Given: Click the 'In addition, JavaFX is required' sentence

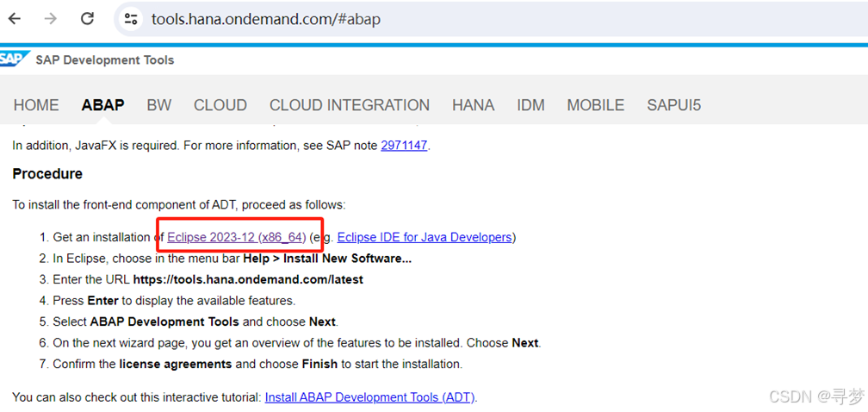Looking at the screenshot, I should (x=220, y=146).
